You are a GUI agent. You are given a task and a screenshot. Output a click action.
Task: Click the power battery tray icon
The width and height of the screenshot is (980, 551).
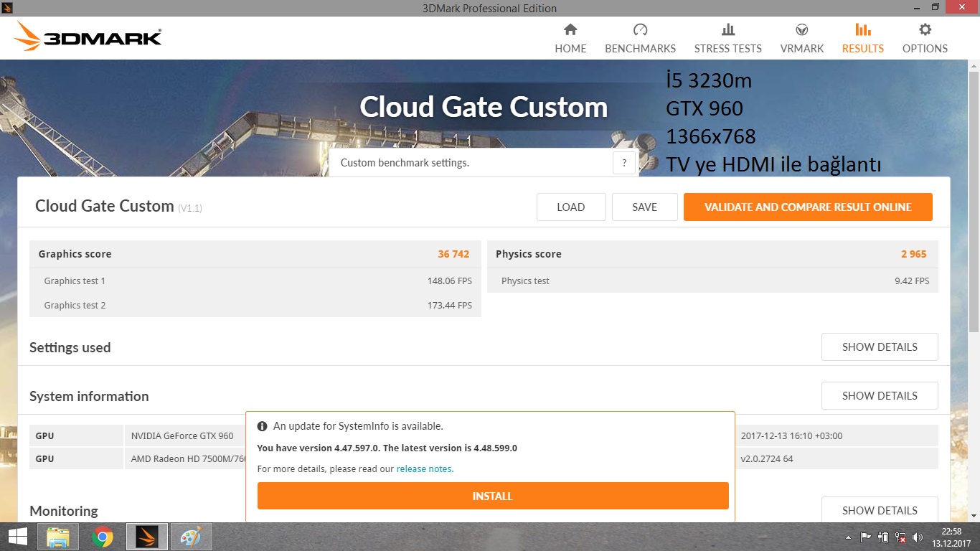click(x=883, y=537)
